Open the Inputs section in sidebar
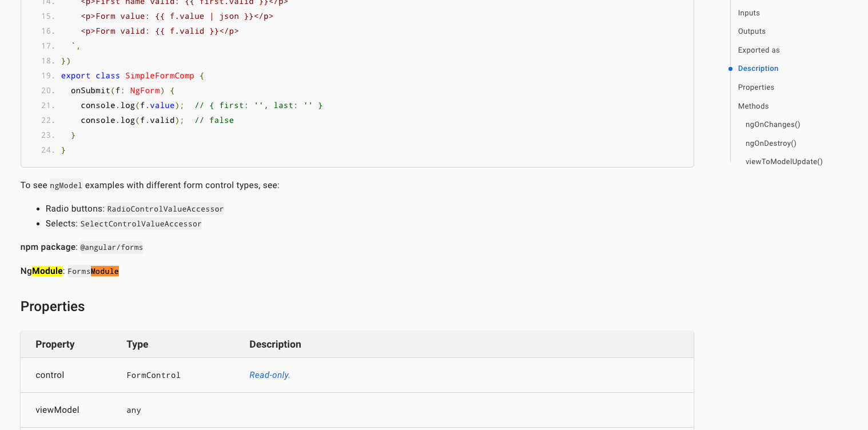Image resolution: width=868 pixels, height=430 pixels. (748, 13)
